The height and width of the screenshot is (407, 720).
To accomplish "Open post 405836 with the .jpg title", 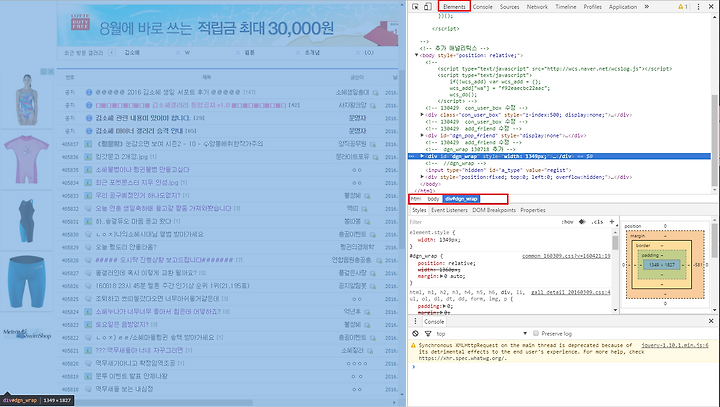I will pos(123,157).
